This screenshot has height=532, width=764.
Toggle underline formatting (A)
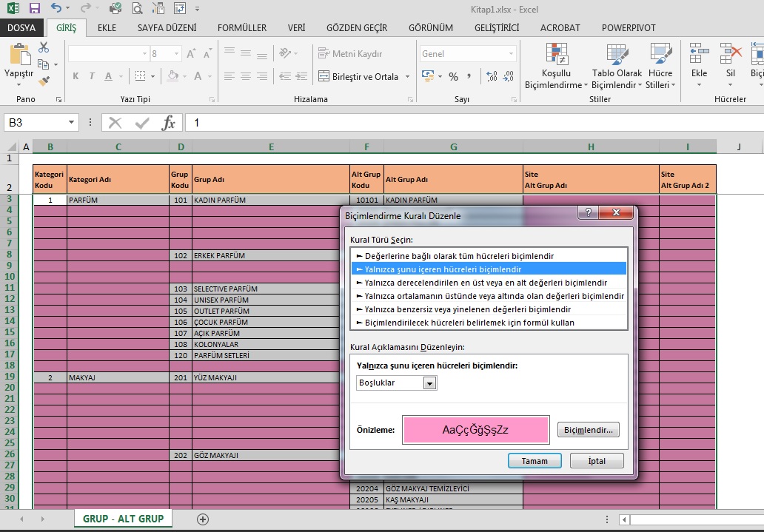[x=108, y=76]
